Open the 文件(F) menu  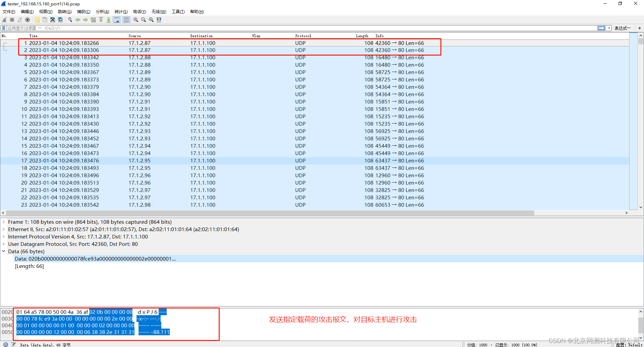[x=9, y=12]
